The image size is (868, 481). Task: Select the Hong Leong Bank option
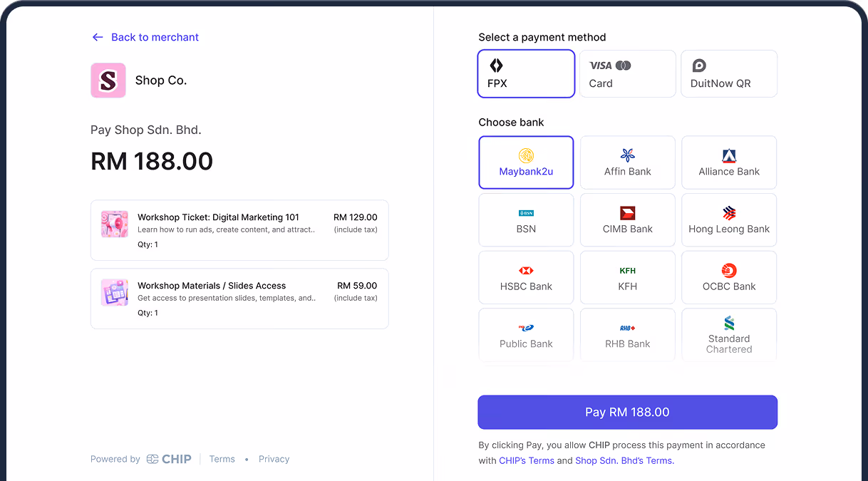tap(729, 220)
